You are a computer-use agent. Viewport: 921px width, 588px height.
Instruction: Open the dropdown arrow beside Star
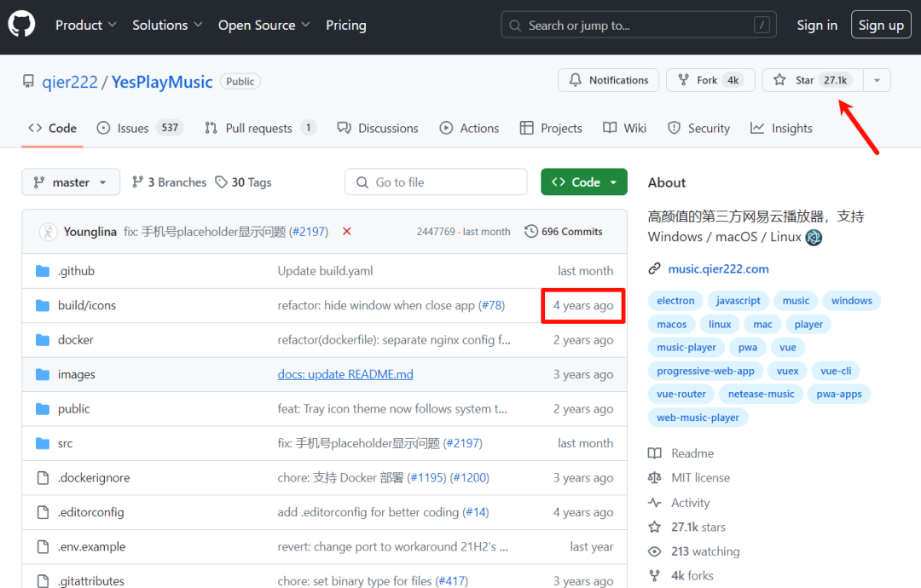tap(877, 80)
